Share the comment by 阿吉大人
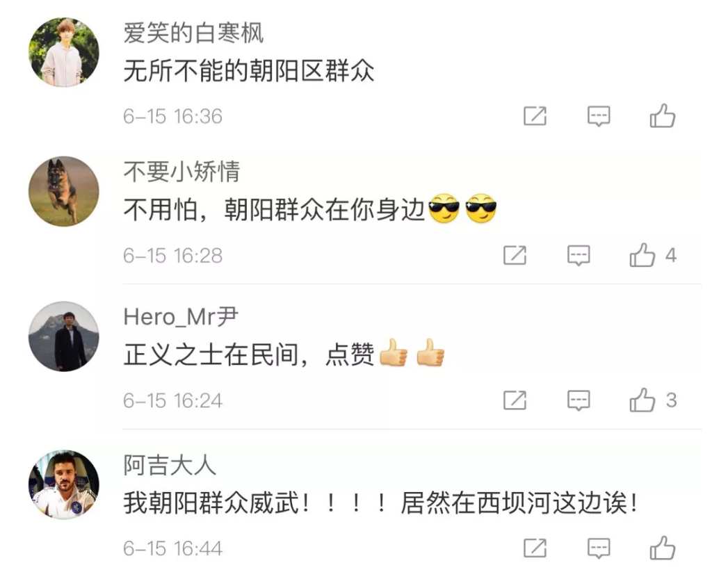Screen dimensions: 719x588 (x=535, y=548)
